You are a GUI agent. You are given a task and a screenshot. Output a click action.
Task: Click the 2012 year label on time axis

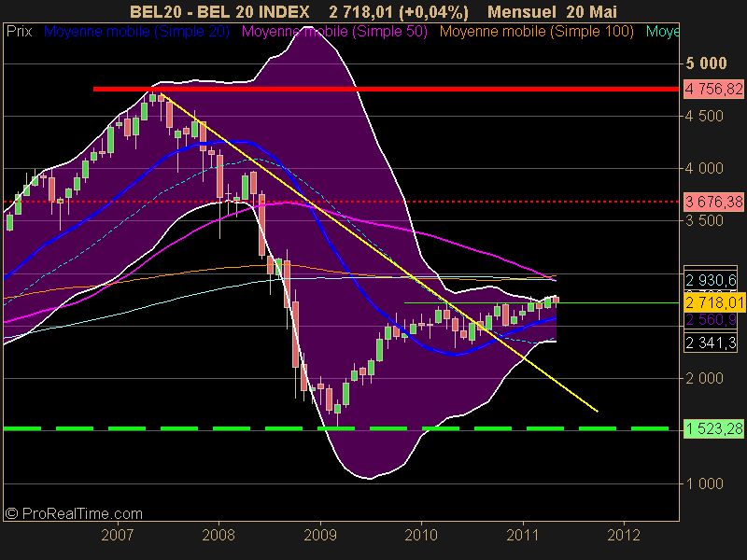624,535
